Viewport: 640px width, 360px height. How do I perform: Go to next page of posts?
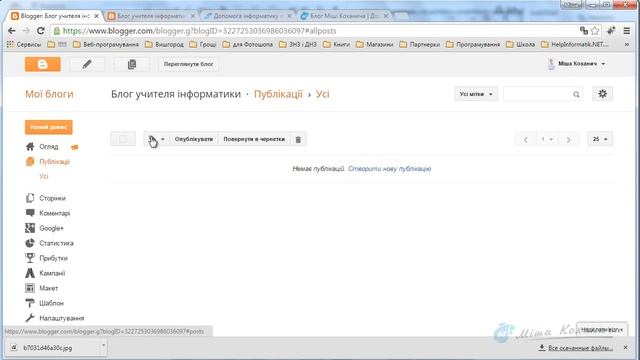568,139
